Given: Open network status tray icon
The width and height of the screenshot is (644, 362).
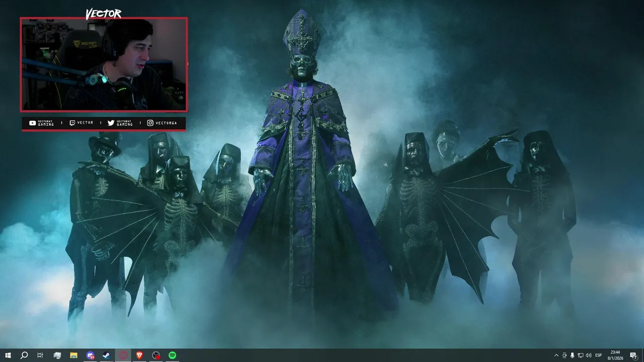Looking at the screenshot, I should point(580,355).
